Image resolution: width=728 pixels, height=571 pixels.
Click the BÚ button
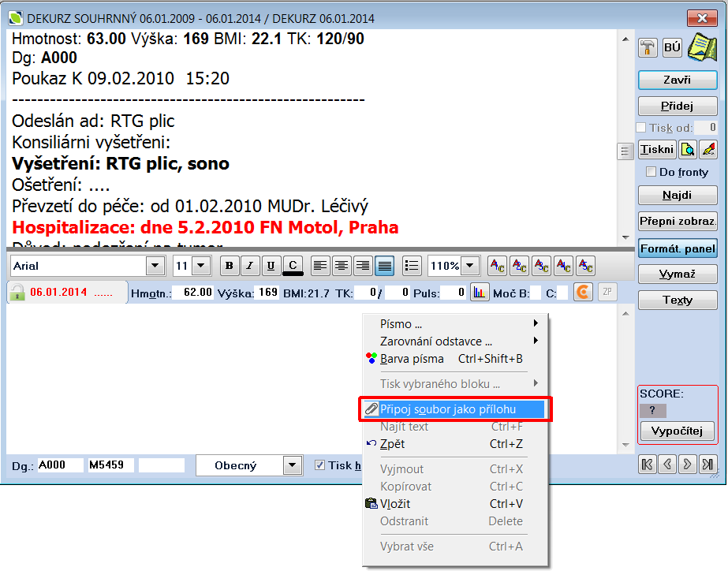click(x=672, y=47)
